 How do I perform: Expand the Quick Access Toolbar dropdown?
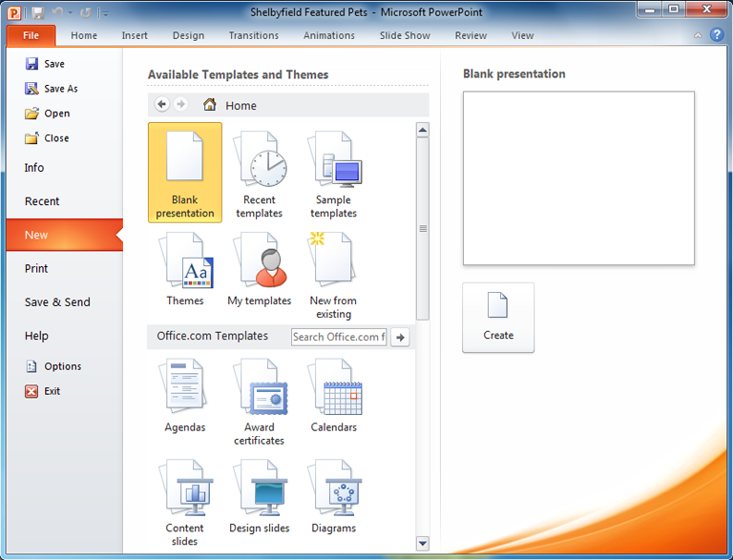105,13
